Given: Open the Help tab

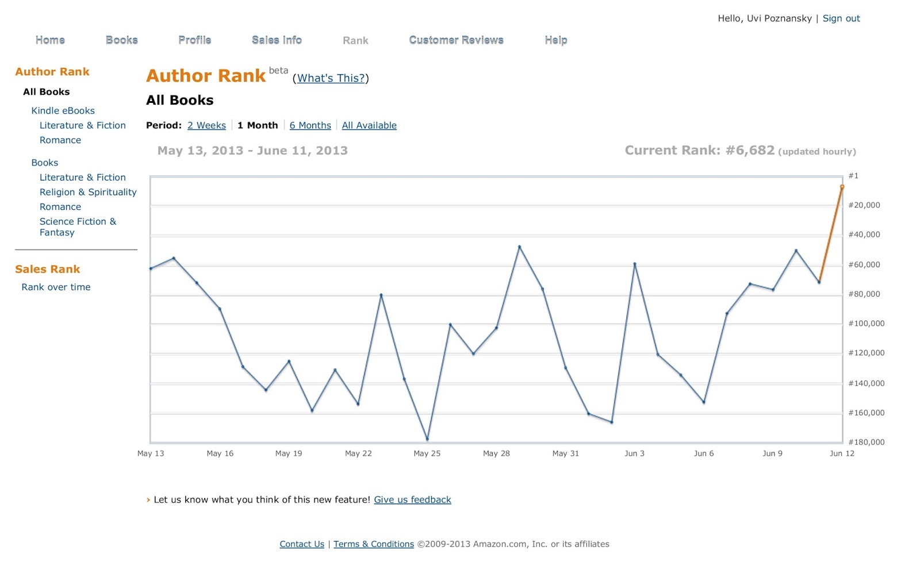Looking at the screenshot, I should (555, 40).
